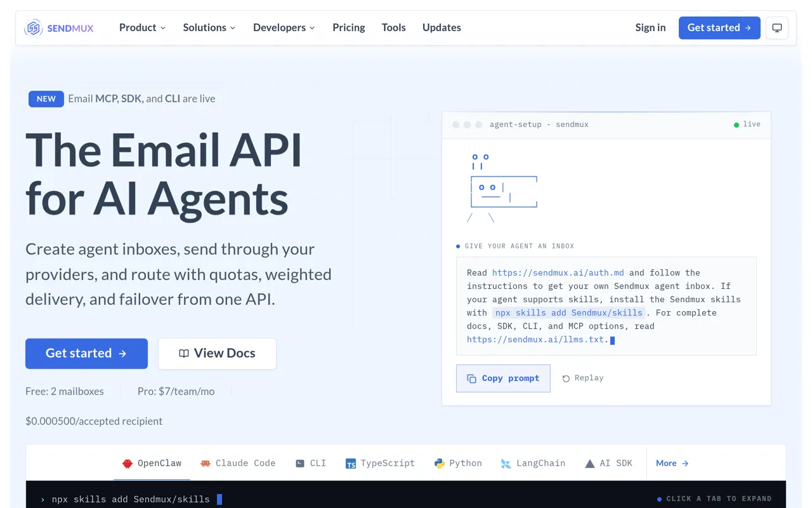
Task: Switch to the Claude Code tab
Action: [x=238, y=464]
